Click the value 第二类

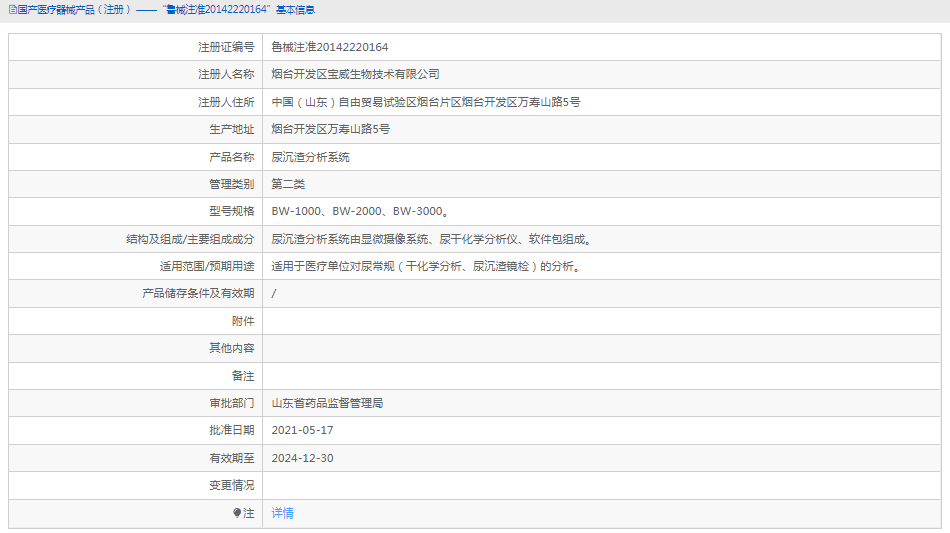288,184
